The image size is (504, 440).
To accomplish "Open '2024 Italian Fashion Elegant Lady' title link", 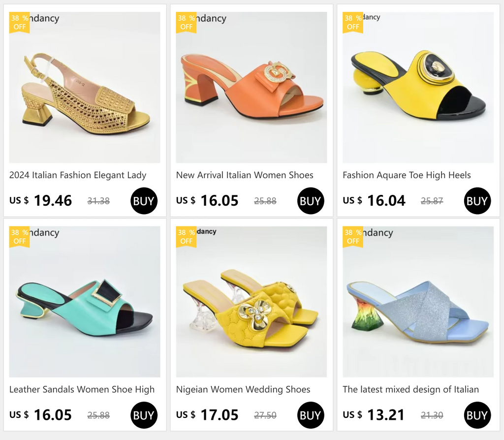I will point(78,175).
